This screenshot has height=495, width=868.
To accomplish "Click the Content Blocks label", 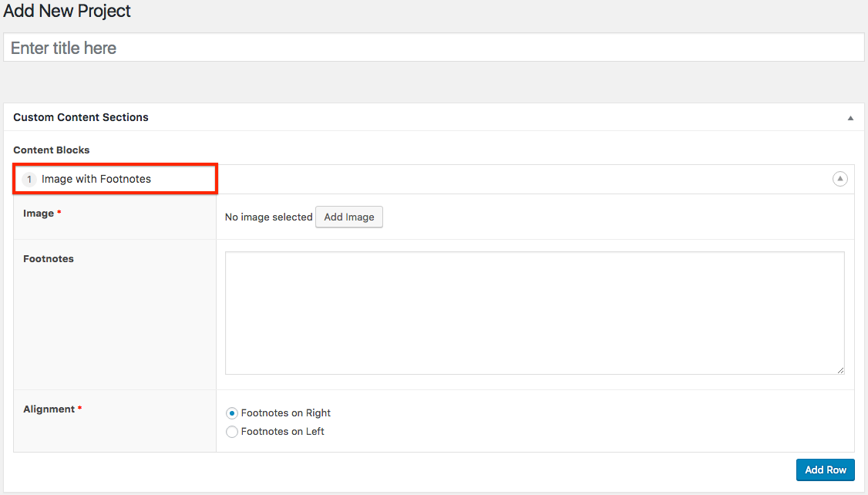I will click(52, 150).
